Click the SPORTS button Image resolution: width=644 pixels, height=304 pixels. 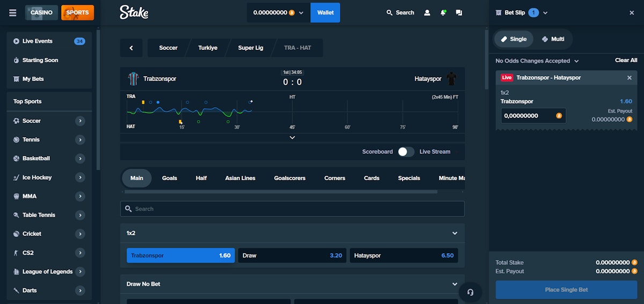pyautogui.click(x=77, y=12)
